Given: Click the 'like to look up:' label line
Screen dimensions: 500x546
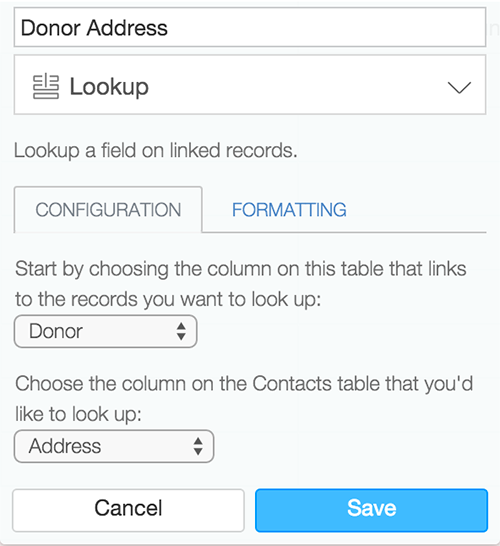Looking at the screenshot, I should coord(78,415).
